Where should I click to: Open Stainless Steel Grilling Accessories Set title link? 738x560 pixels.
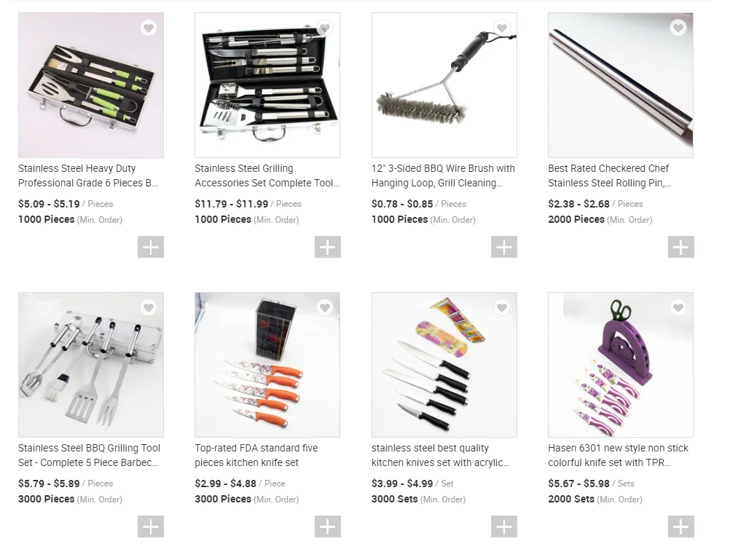[267, 176]
